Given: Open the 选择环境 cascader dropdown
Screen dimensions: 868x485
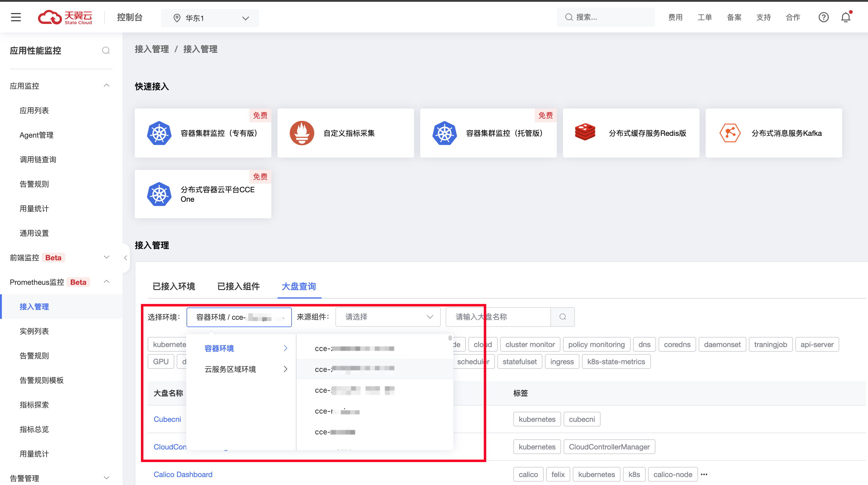Looking at the screenshot, I should pos(239,317).
